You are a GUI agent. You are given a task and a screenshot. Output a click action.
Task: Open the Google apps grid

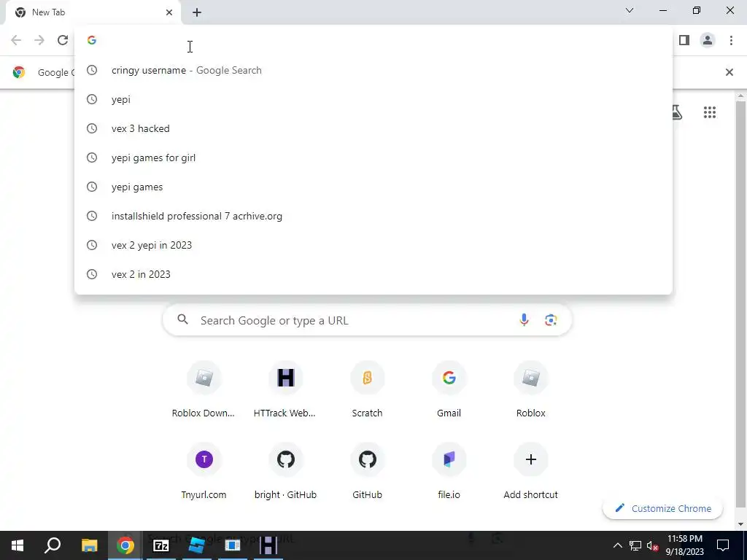(710, 112)
